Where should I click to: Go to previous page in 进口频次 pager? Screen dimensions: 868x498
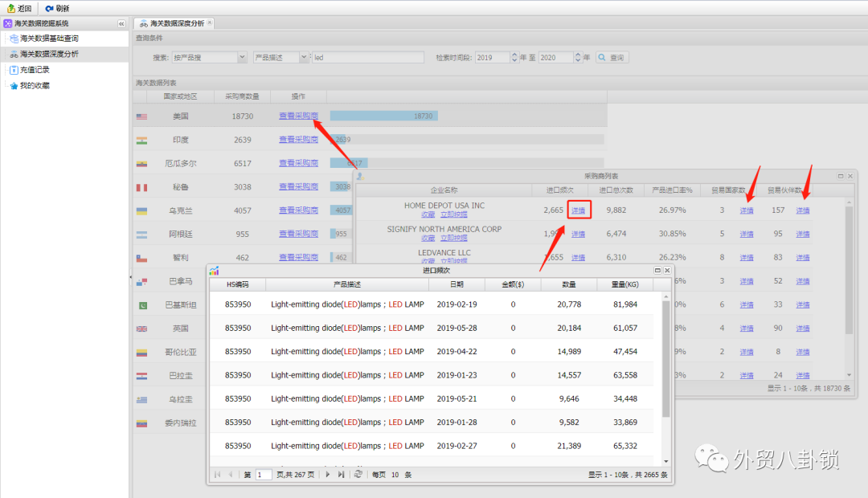click(x=231, y=475)
